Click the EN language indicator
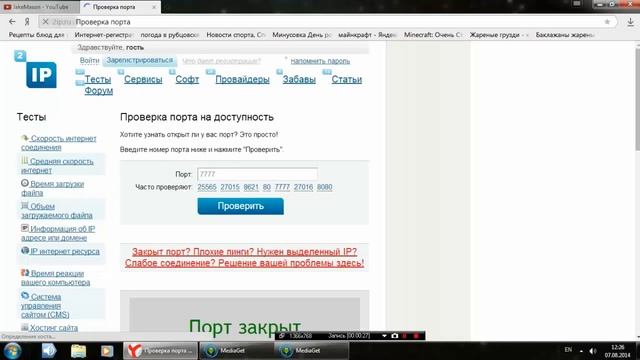Viewport: 640px width, 360px height. pos(568,350)
